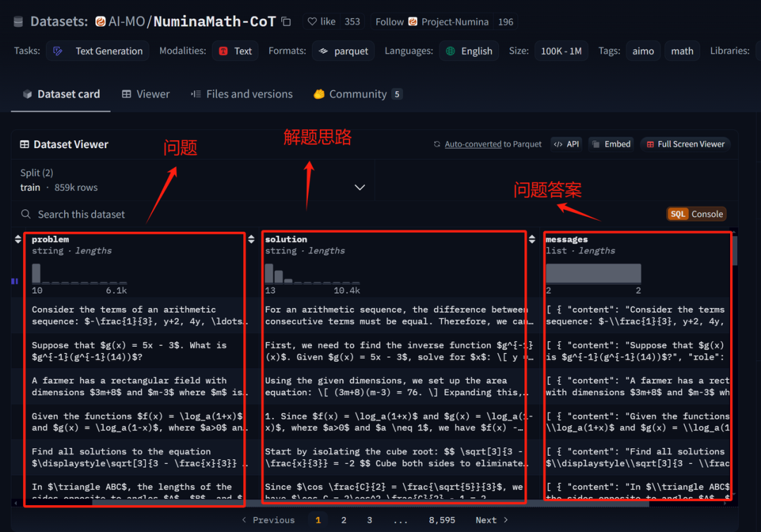Select solution cell "Using the given dimensions"
This screenshot has height=532, width=761.
(x=398, y=386)
